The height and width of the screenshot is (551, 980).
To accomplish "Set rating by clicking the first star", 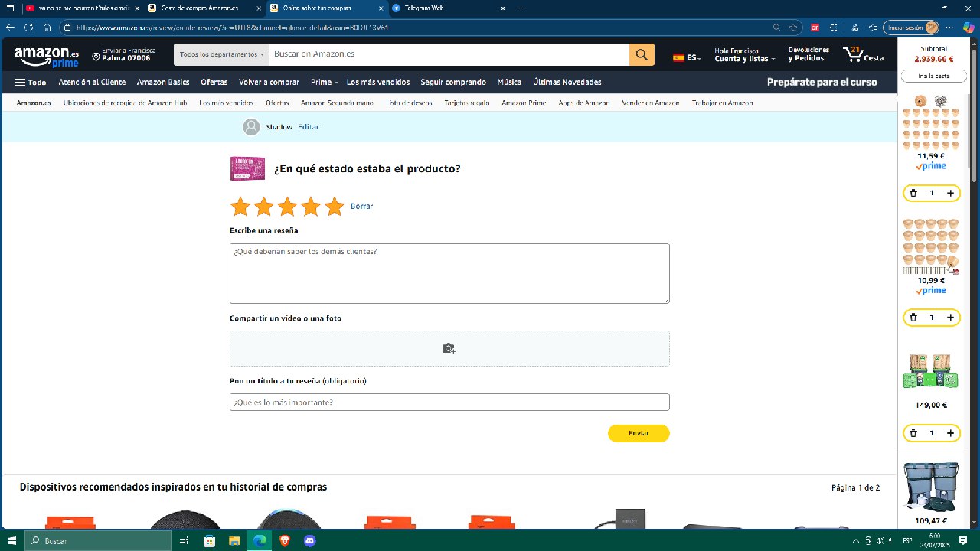I will point(240,207).
